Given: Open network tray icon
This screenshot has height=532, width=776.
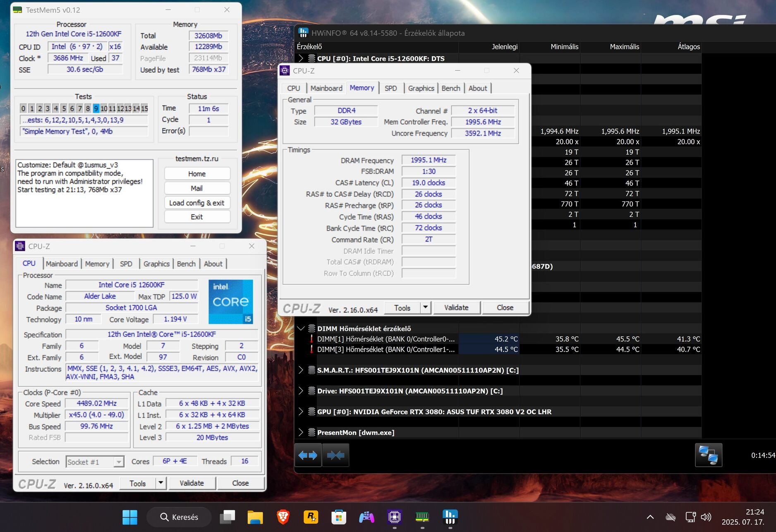Looking at the screenshot, I should (x=690, y=517).
